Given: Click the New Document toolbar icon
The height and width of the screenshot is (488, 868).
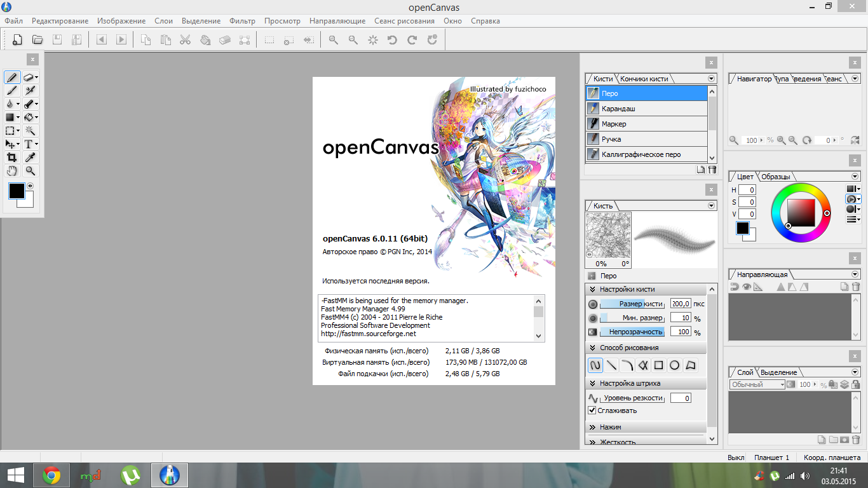Looking at the screenshot, I should (17, 40).
